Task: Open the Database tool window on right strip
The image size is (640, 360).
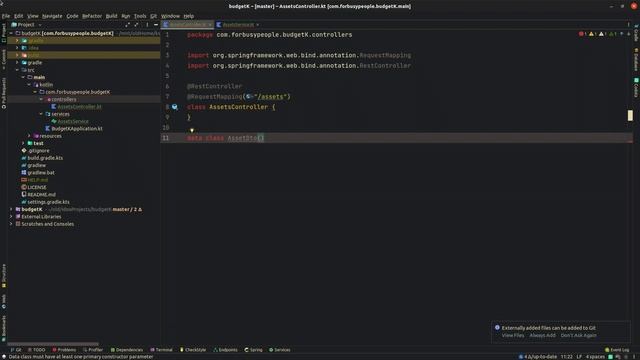Action: pyautogui.click(x=636, y=60)
